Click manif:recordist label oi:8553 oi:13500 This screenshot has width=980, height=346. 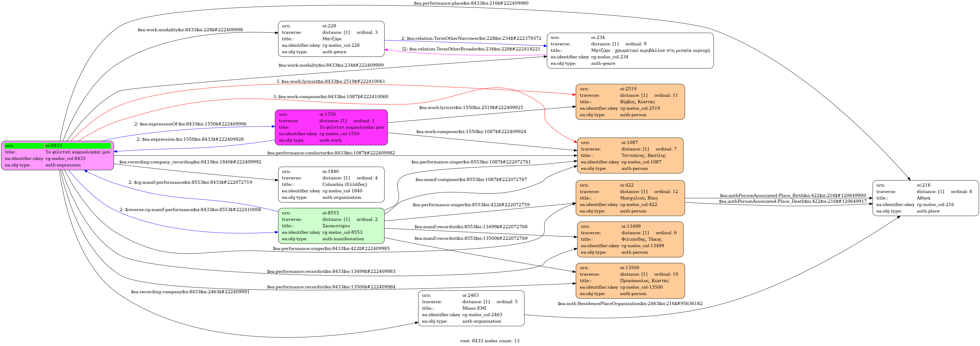pos(471,238)
